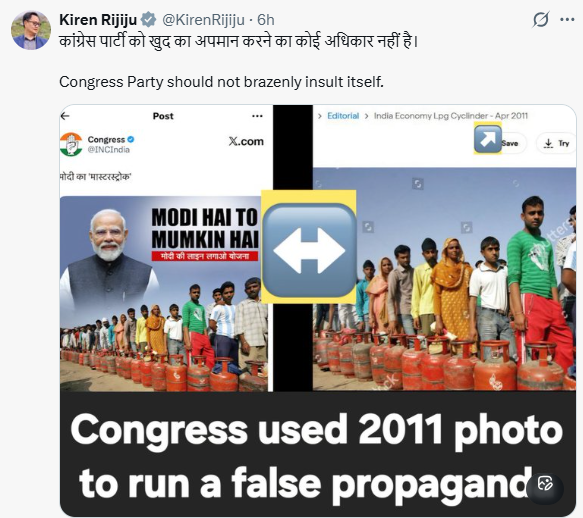The height and width of the screenshot is (518, 583).
Task: Click the India Economy Lpg Cyclinder breadcrumb
Action: click(x=451, y=116)
